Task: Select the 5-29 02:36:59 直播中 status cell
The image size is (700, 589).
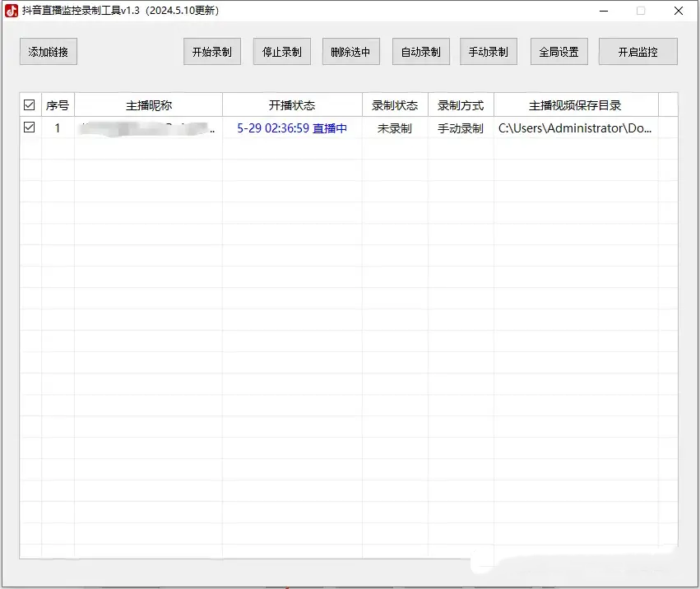Action: point(292,128)
